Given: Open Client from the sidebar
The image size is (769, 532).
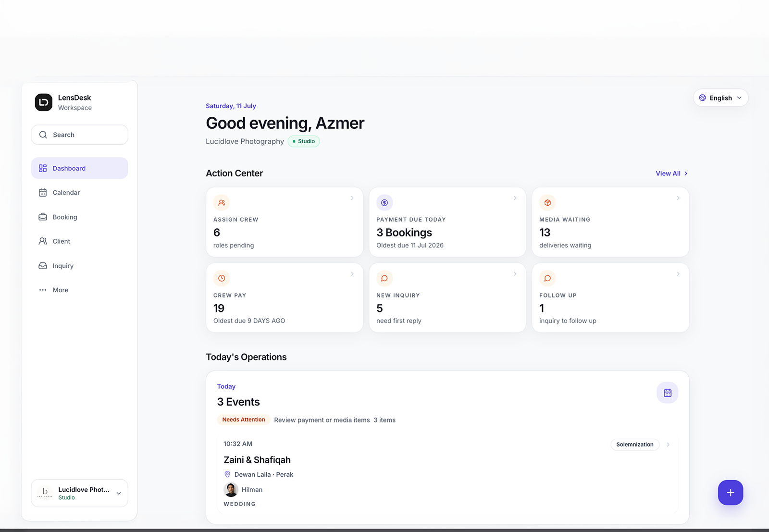Looking at the screenshot, I should tap(80, 241).
